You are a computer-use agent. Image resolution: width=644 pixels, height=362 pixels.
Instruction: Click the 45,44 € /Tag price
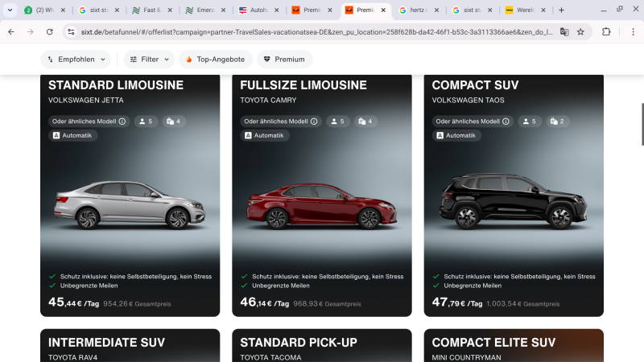(74, 302)
